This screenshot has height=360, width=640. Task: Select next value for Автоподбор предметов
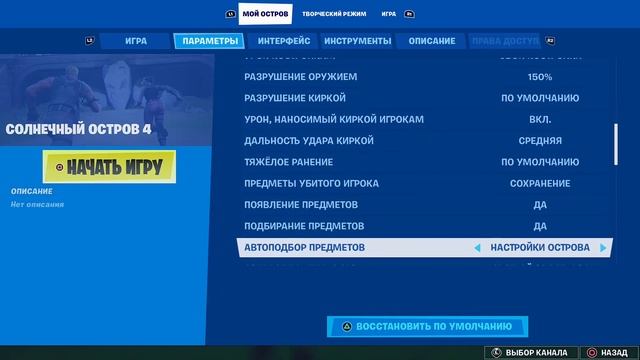pos(603,248)
